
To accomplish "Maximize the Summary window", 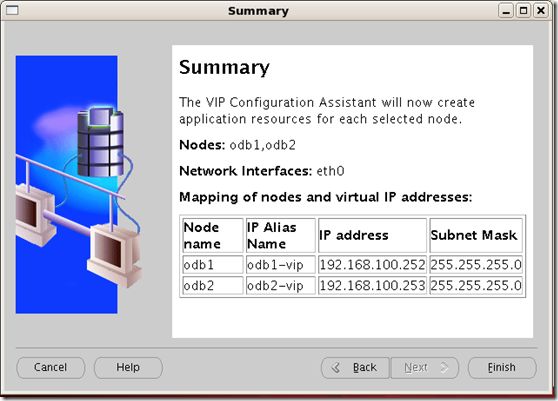I will coord(523,11).
